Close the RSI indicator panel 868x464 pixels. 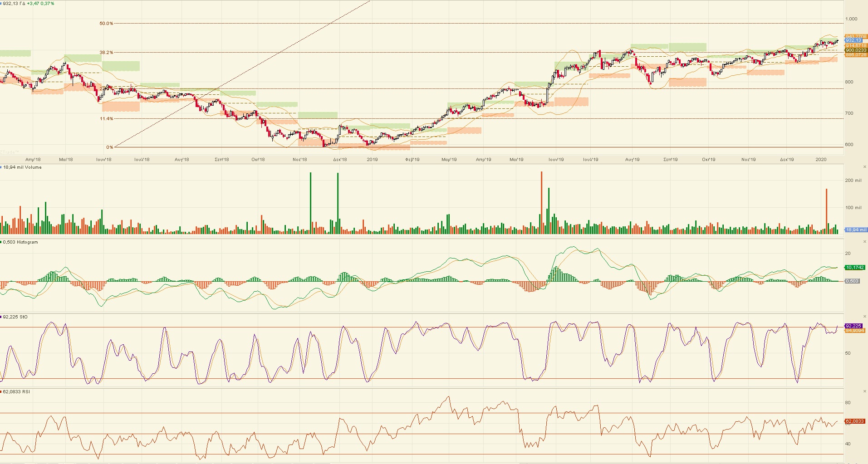(864, 392)
